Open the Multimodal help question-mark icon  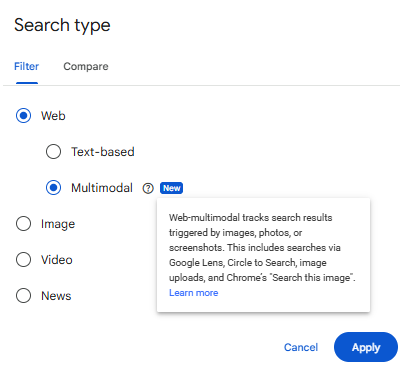148,188
